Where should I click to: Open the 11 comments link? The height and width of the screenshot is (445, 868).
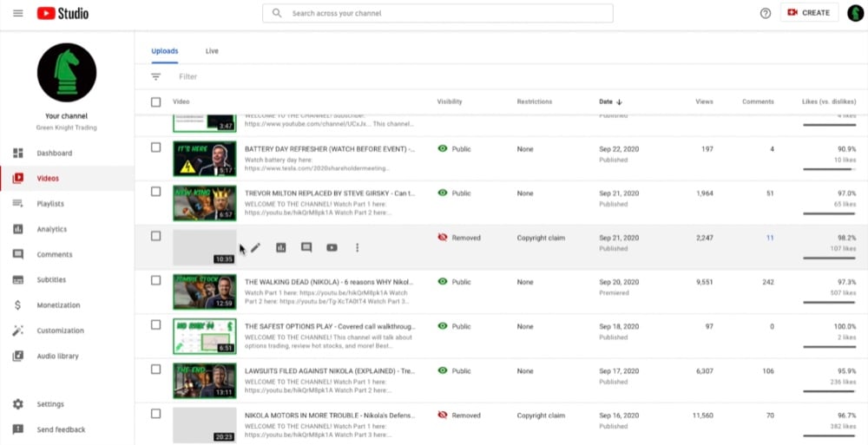click(x=769, y=238)
